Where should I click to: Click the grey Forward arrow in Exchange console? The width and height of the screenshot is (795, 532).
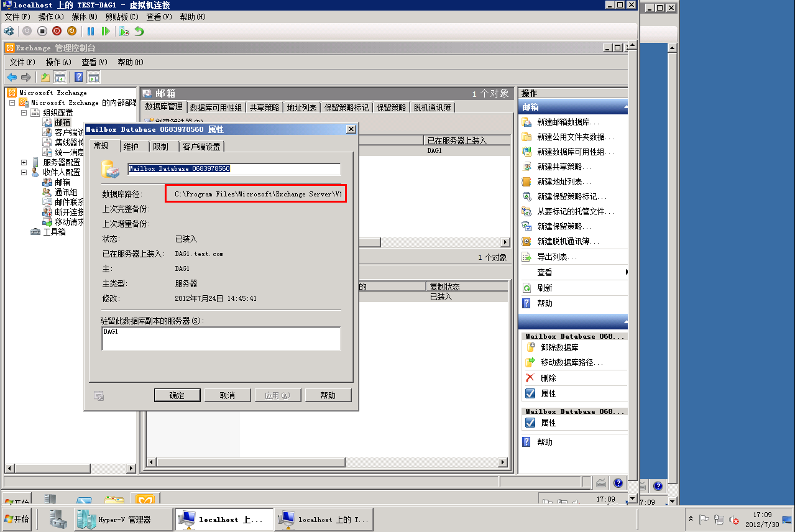pyautogui.click(x=26, y=77)
